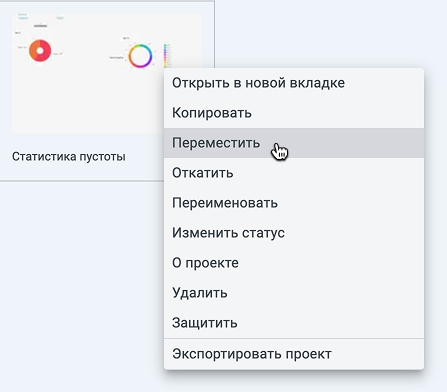Select 'Экспортировать проект' option
The image size is (447, 392).
294,354
